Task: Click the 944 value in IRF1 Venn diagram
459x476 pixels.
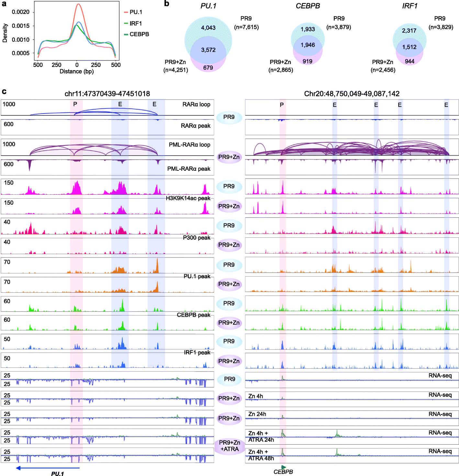Action: tap(409, 61)
